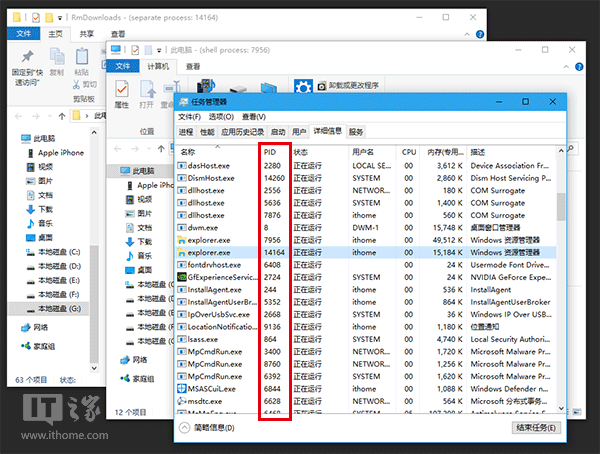Collapse ribbon chevron in 此电脑 window
Image resolution: width=600 pixels, height=454 pixels.
(566, 67)
